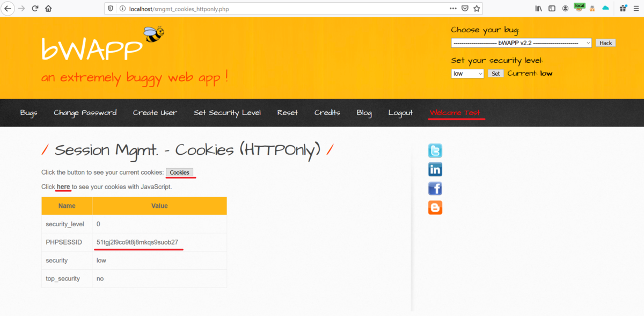
Task: Open the Firefox Library icon
Action: [x=538, y=9]
